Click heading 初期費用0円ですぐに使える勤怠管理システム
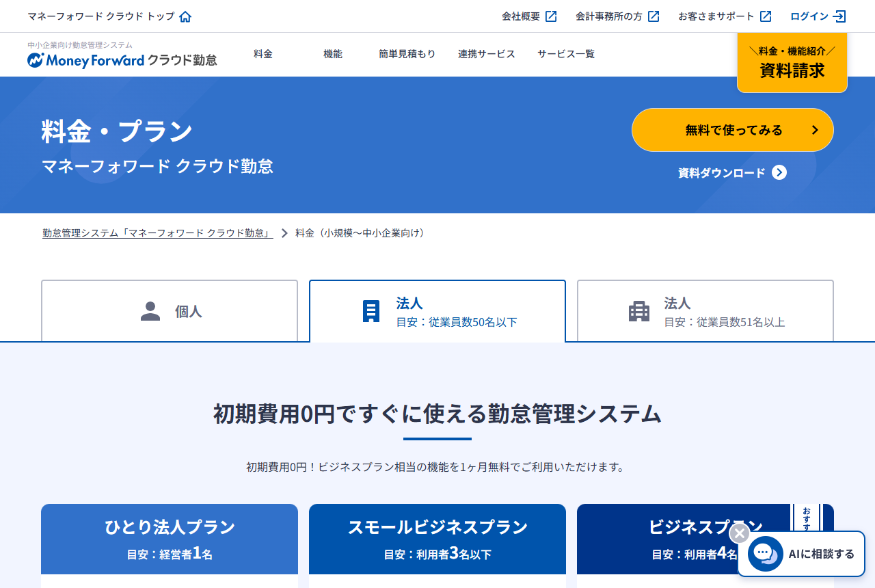This screenshot has height=588, width=875. [x=437, y=414]
